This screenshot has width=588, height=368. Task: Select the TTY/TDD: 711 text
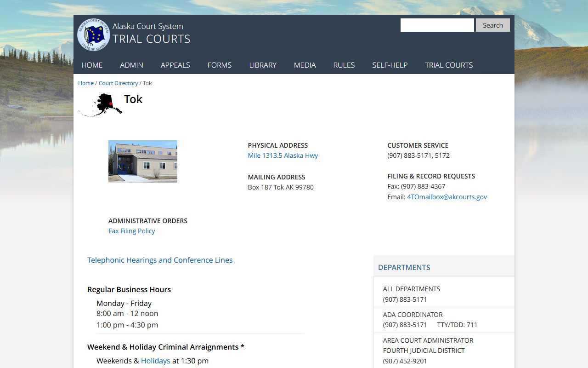(x=457, y=325)
